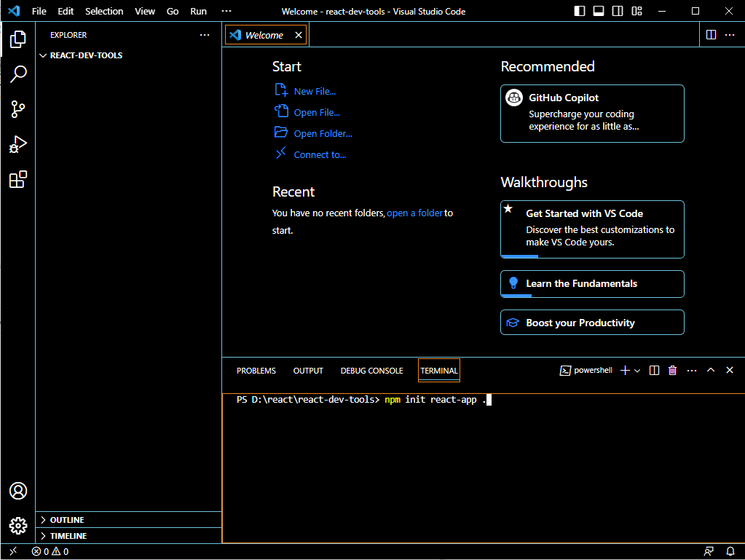Open the Extensions view

click(x=18, y=179)
